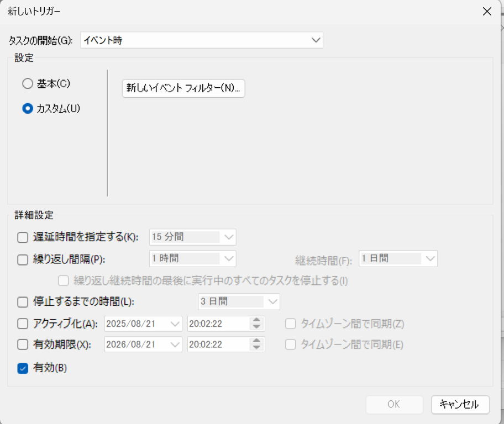Enable 有効期限(X) checkbox
This screenshot has height=424, width=504.
coord(23,344)
